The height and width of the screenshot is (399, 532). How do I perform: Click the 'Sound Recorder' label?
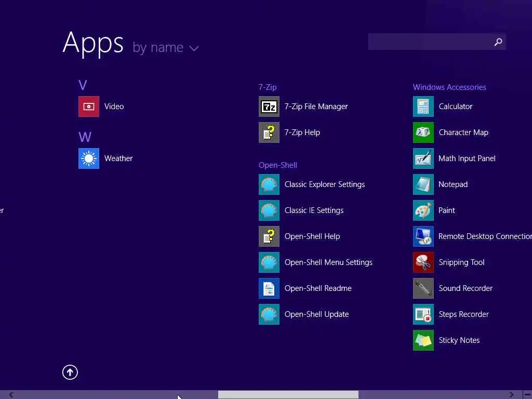[465, 288]
